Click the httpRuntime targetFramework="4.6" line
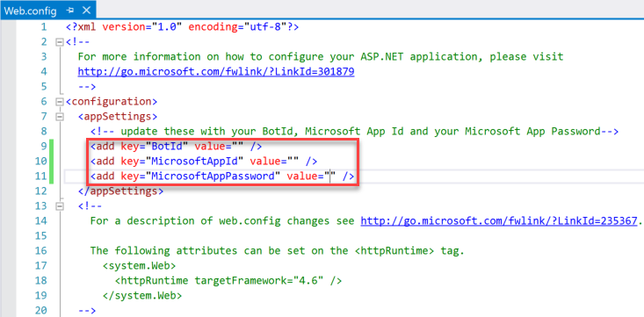This screenshot has width=644, height=317. [x=228, y=281]
